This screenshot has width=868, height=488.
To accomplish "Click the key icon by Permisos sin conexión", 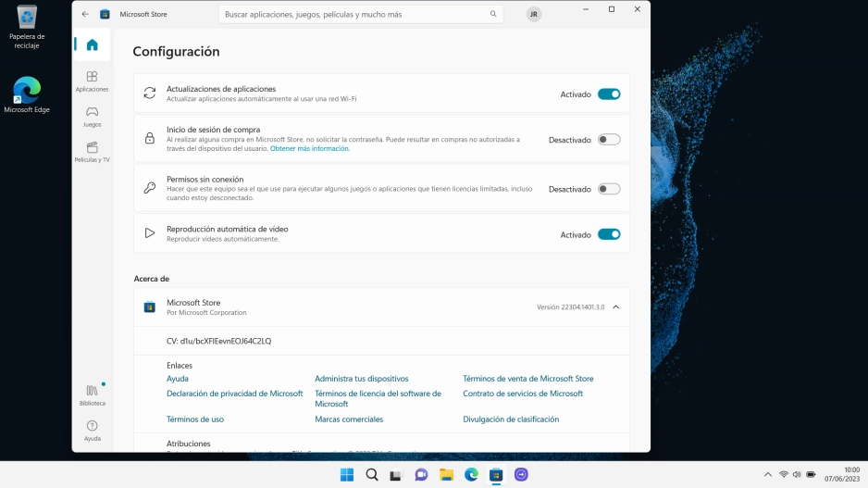I will pos(150,188).
